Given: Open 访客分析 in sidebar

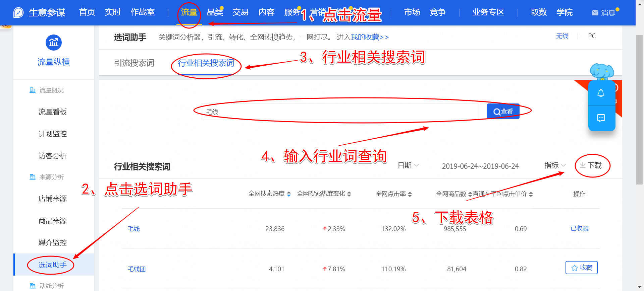Looking at the screenshot, I should 53,156.
